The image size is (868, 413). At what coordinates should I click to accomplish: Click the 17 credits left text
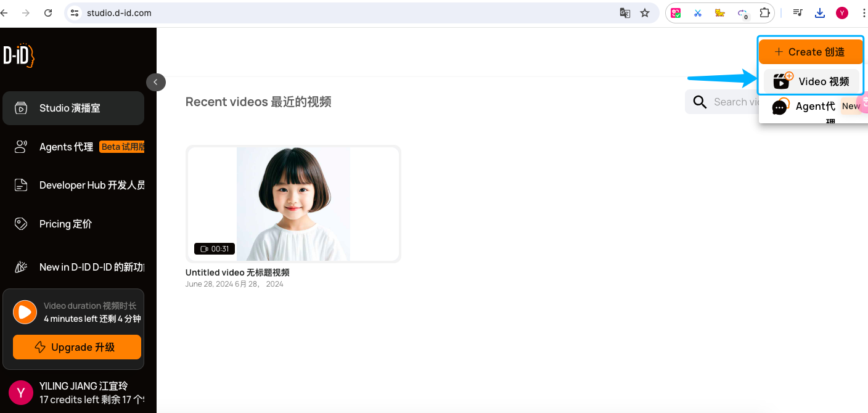coord(91,399)
